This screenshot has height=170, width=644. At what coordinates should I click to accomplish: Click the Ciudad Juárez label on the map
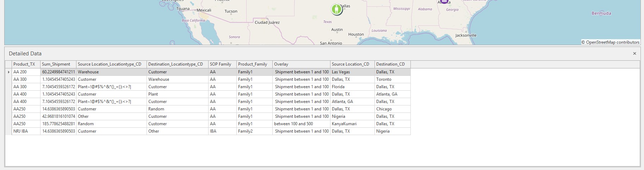[267, 22]
